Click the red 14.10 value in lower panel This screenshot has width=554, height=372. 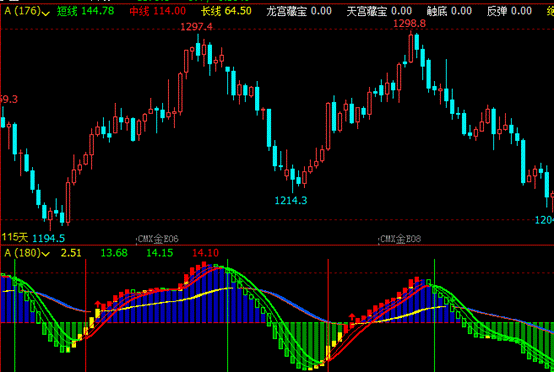point(206,253)
